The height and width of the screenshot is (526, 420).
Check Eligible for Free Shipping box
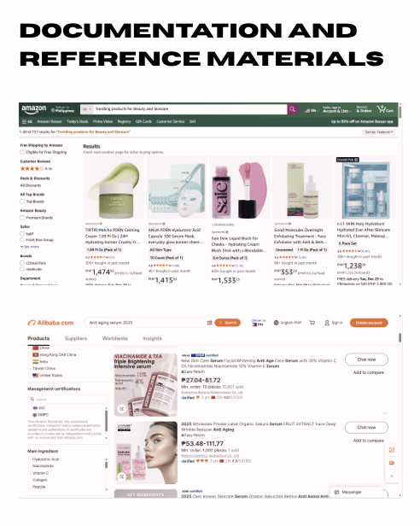coord(22,152)
